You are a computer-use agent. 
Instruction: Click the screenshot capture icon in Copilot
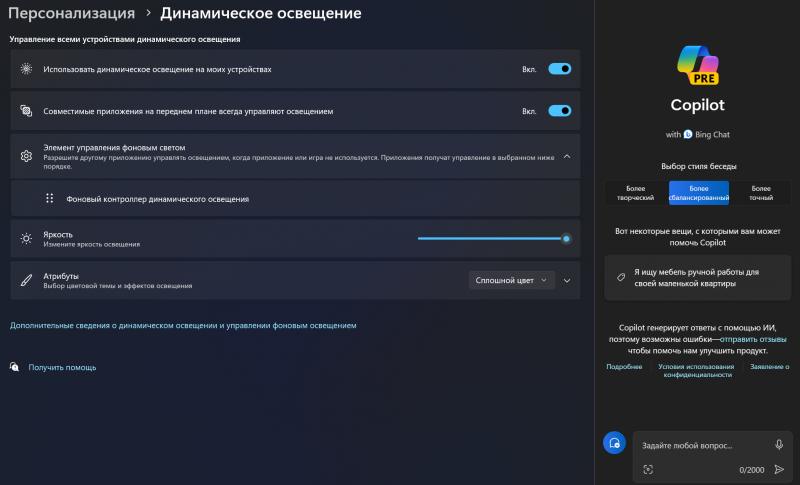[648, 469]
